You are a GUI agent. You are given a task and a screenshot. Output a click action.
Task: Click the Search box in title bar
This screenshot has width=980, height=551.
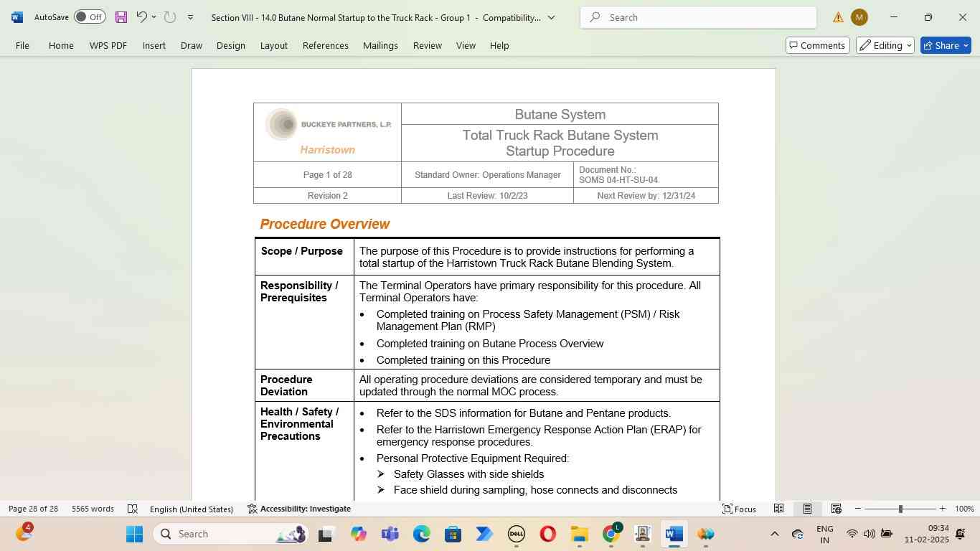(x=698, y=17)
